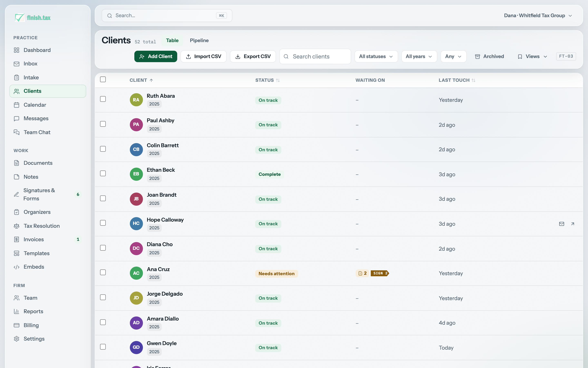Open Embeds in the sidebar
The image size is (588, 368).
pos(48,267)
